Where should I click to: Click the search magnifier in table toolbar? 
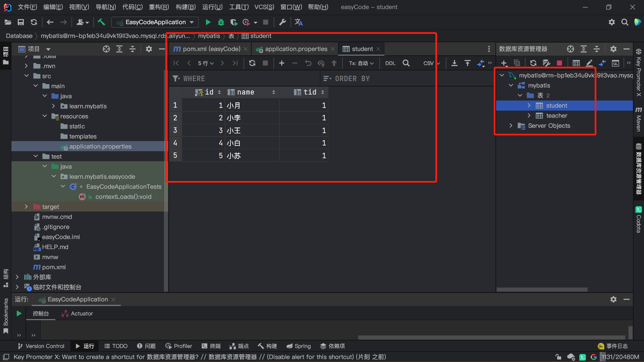pos(406,63)
